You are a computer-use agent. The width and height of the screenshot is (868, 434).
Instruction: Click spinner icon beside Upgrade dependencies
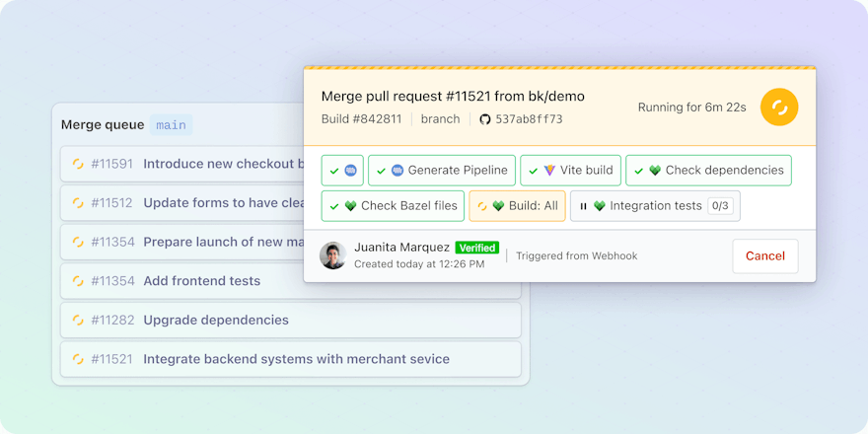tap(78, 321)
